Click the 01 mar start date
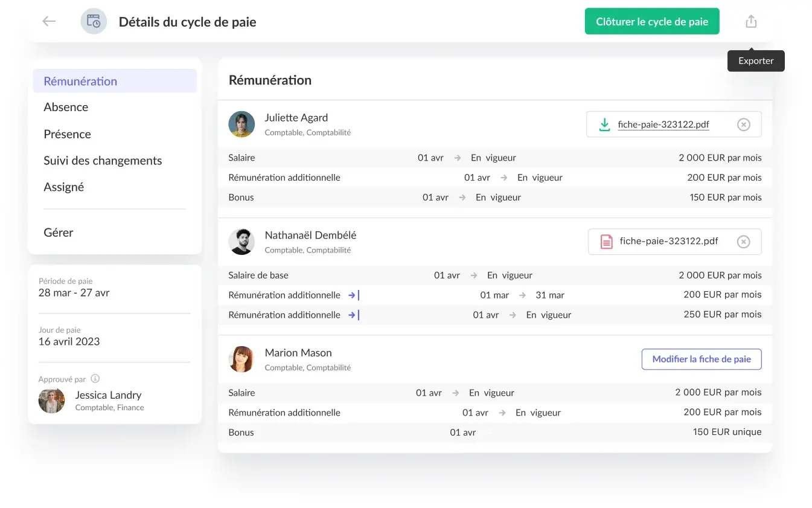The image size is (812, 508). pyautogui.click(x=495, y=295)
